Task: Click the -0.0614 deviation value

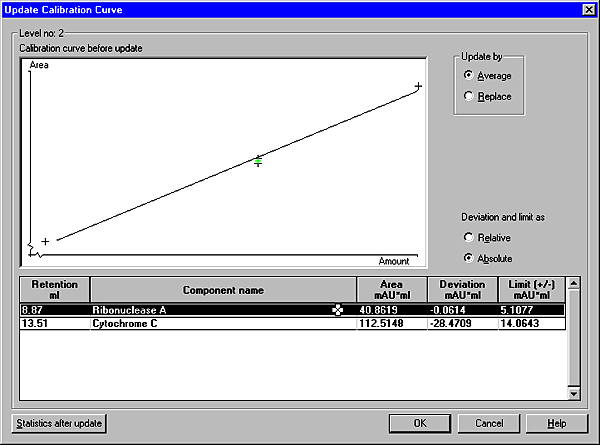Action: point(448,310)
